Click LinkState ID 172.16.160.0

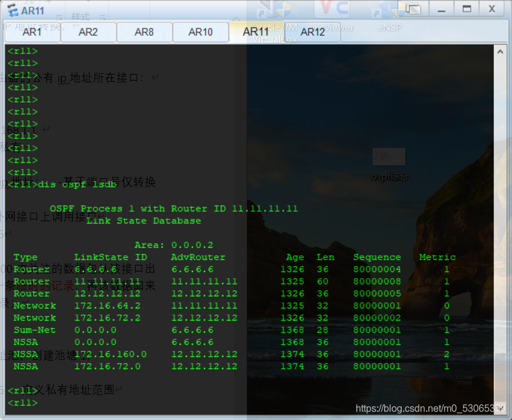(x=111, y=354)
